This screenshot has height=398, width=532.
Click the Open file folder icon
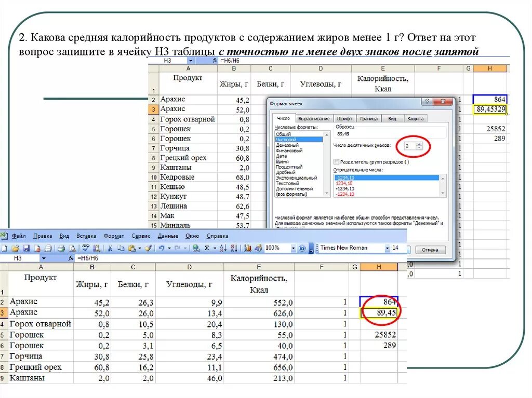tap(15, 248)
